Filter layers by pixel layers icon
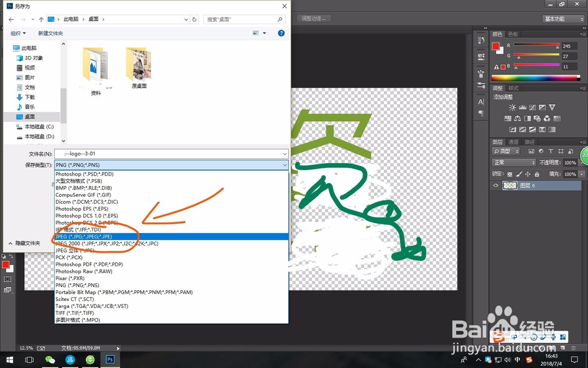The height and width of the screenshot is (368, 588). pyautogui.click(x=531, y=151)
